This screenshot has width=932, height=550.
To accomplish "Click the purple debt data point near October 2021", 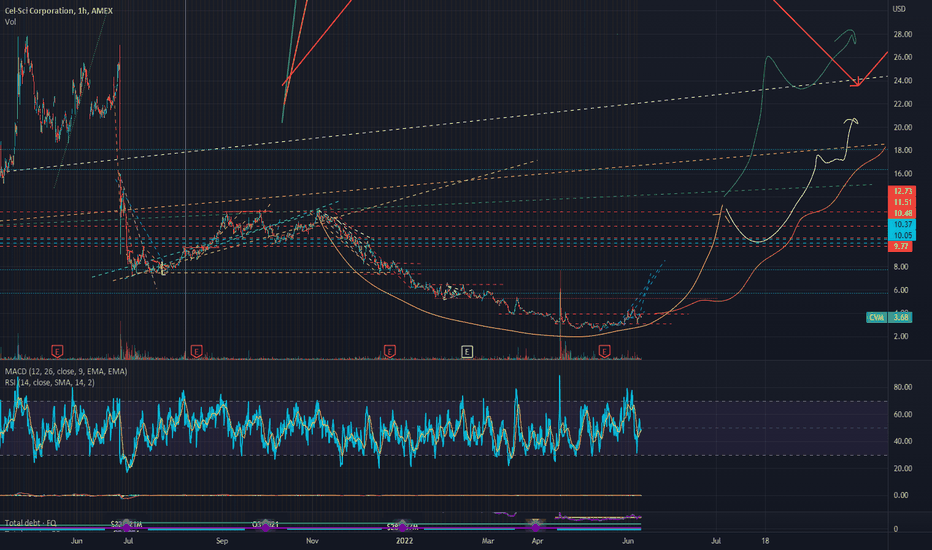I will pos(265,527).
